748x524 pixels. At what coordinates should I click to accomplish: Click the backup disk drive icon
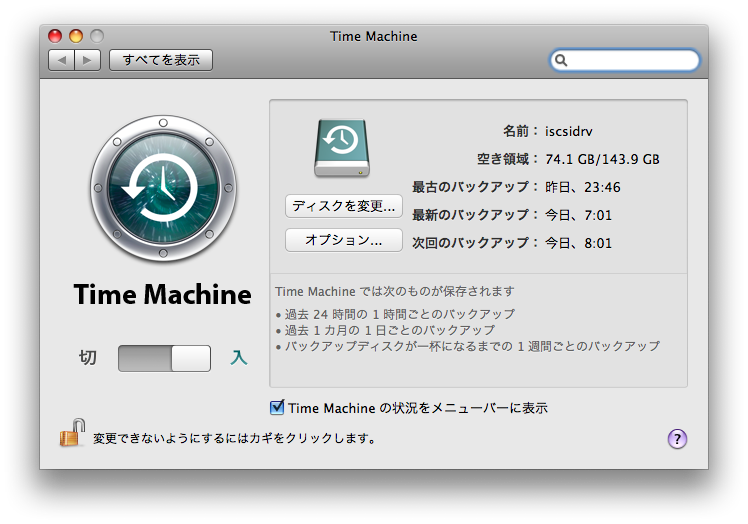tap(342, 148)
